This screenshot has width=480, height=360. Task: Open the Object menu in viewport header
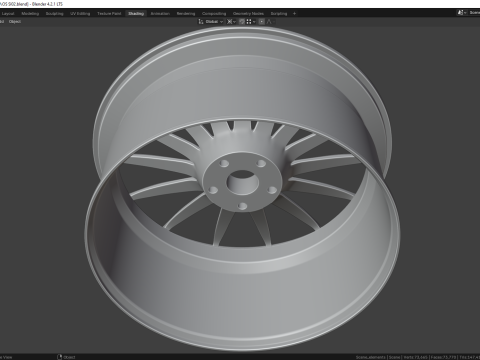tap(15, 22)
